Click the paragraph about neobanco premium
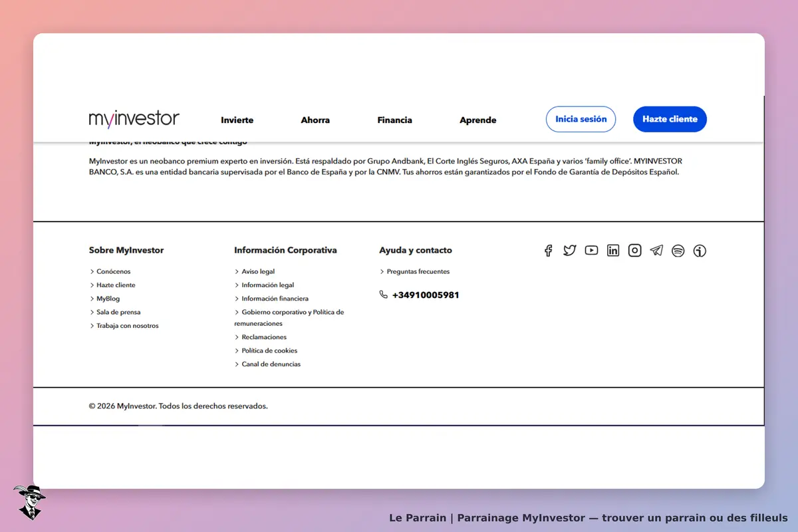Image resolution: width=798 pixels, height=532 pixels. [x=386, y=166]
